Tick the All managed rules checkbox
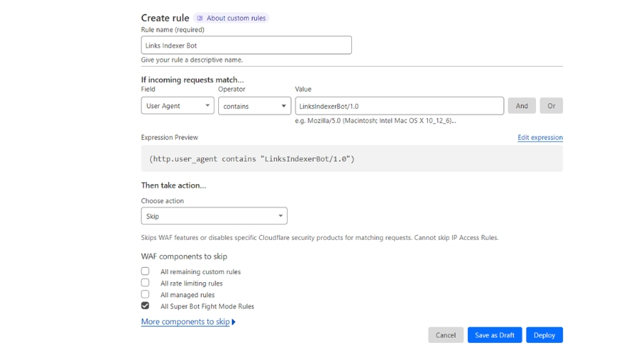The height and width of the screenshot is (358, 644). point(145,294)
